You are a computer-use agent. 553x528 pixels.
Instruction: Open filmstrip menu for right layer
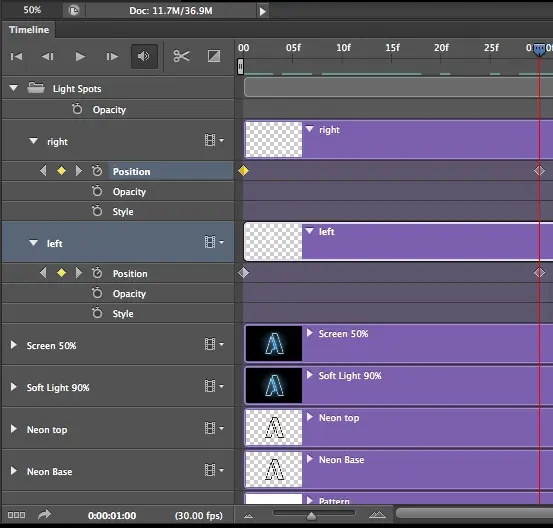click(214, 140)
